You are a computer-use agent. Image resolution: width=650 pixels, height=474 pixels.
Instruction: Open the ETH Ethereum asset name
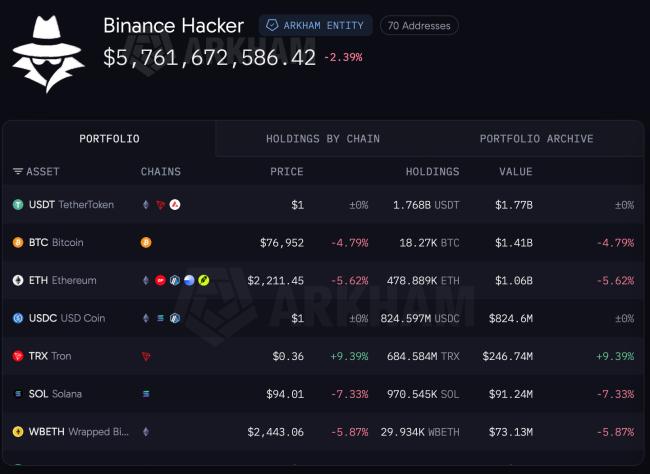tap(63, 280)
